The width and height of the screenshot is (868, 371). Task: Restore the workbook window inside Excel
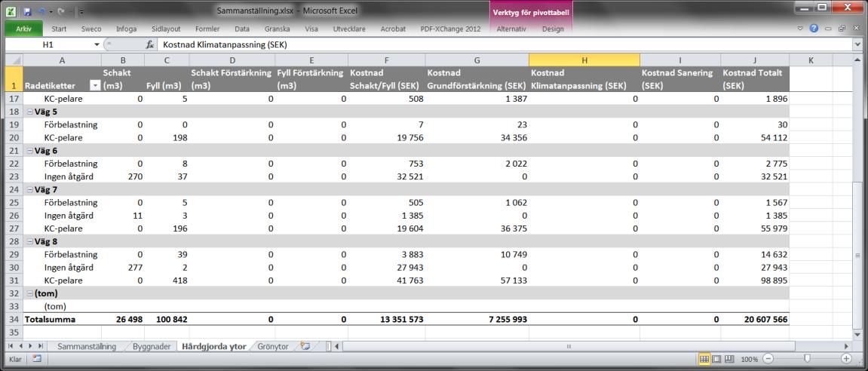[842, 29]
